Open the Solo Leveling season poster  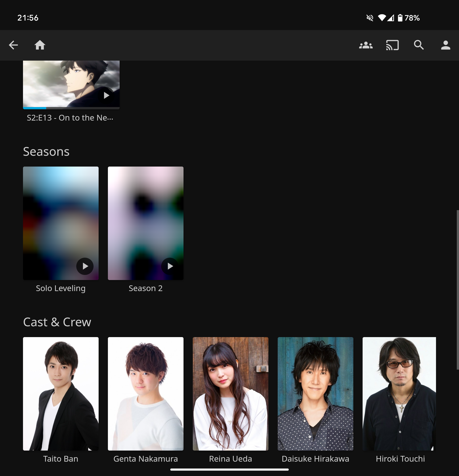[x=61, y=219]
